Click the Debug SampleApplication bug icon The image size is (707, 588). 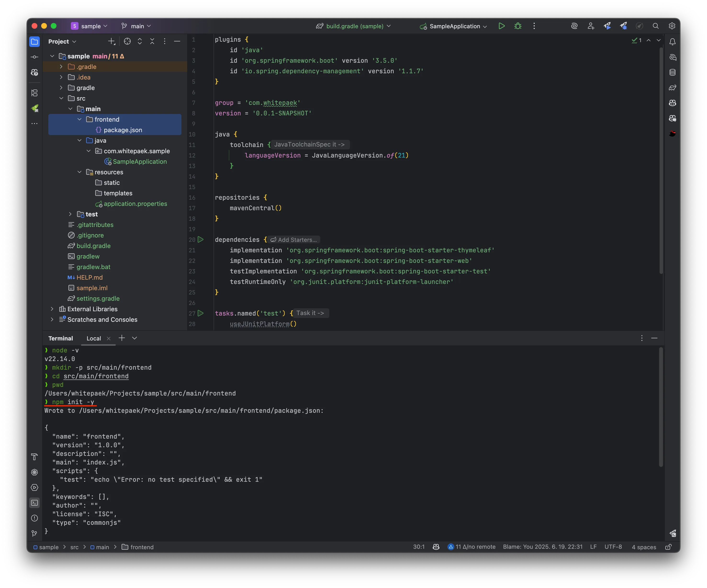pos(518,26)
